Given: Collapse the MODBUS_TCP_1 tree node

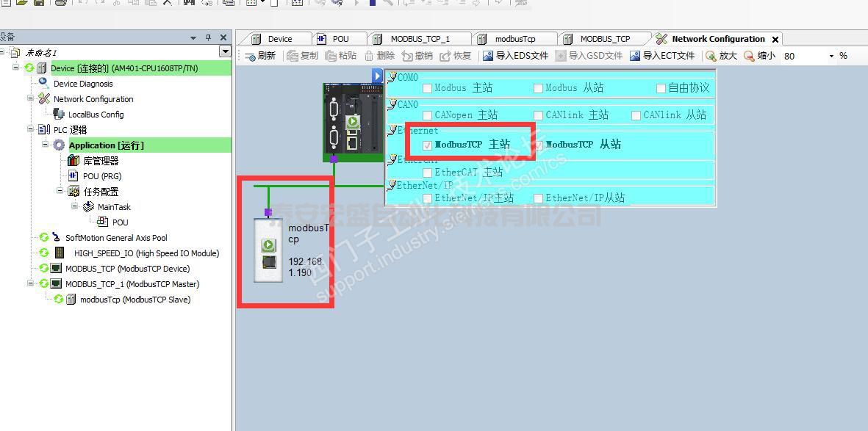Looking at the screenshot, I should (x=31, y=283).
